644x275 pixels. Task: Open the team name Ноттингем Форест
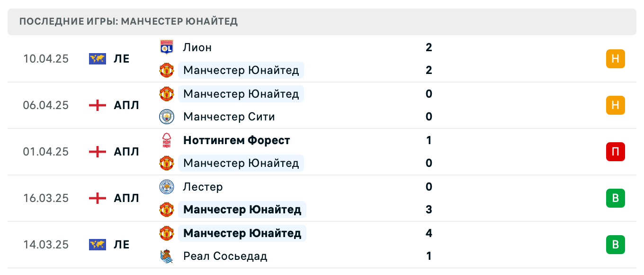(237, 140)
